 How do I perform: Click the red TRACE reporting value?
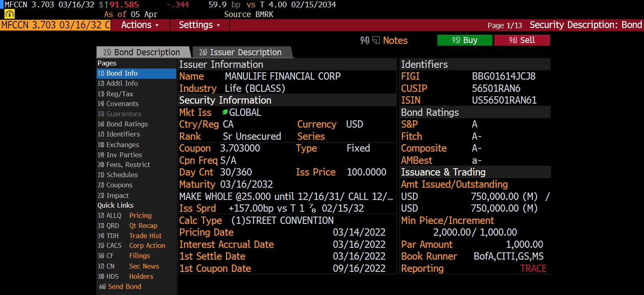[x=533, y=269]
